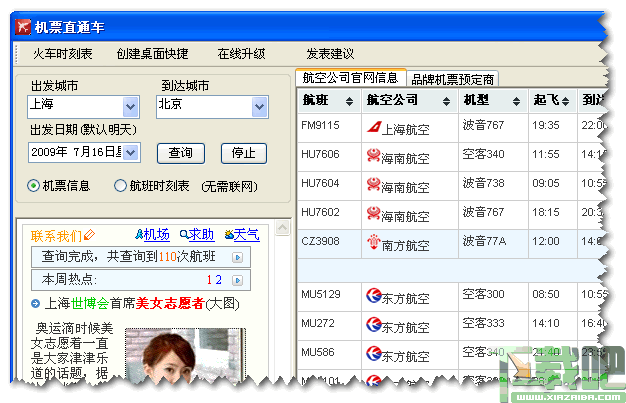Click magnifier icon before 求助 link
This screenshot has height=403, width=626.
pos(184,234)
